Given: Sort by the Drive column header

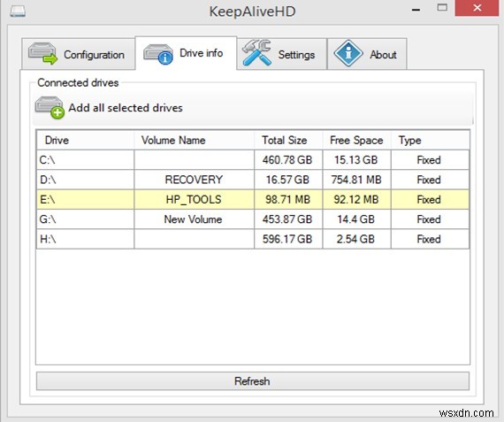Looking at the screenshot, I should coord(85,141).
